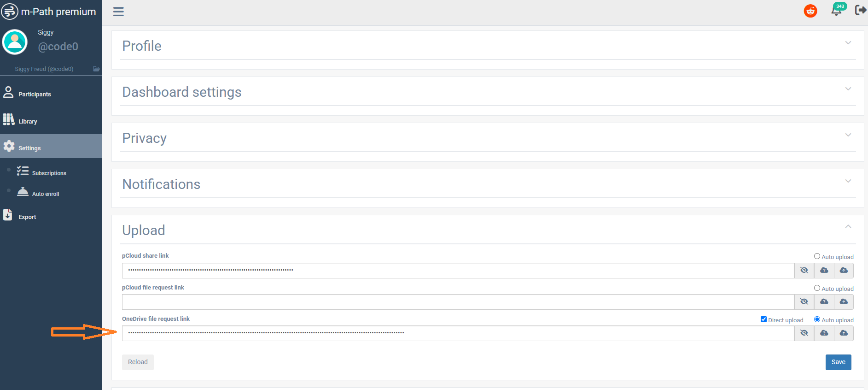
Task: Click upload cloud icon for pCloud share link
Action: click(x=844, y=271)
